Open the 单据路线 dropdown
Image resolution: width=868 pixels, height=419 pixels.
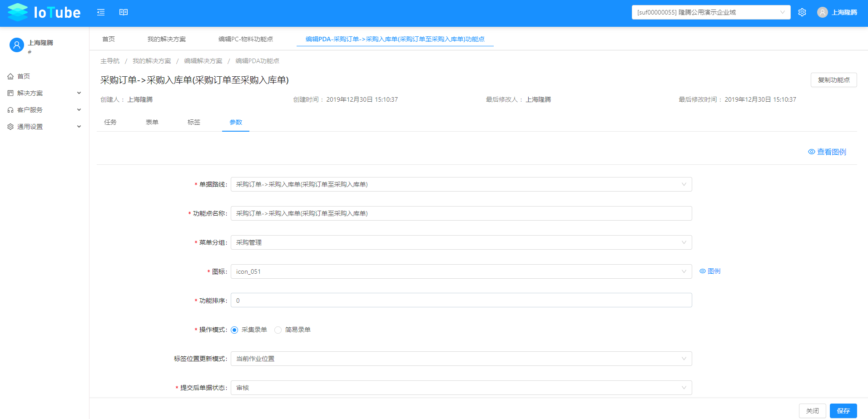click(x=461, y=184)
